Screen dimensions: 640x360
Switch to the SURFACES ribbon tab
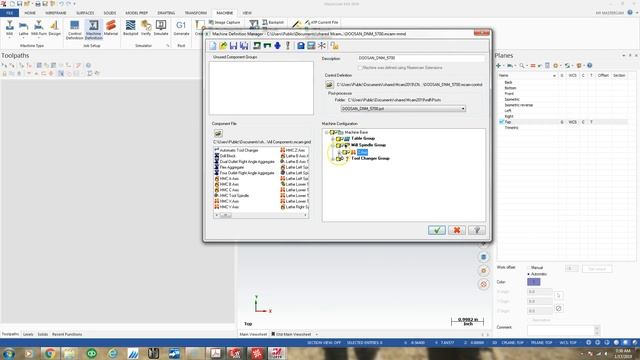tap(85, 13)
